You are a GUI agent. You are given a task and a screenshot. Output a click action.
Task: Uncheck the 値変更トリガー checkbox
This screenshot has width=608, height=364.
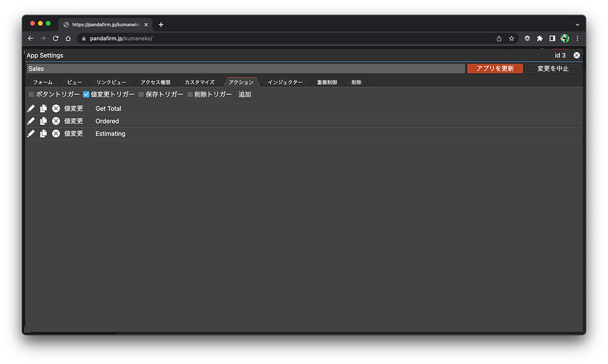coord(86,94)
